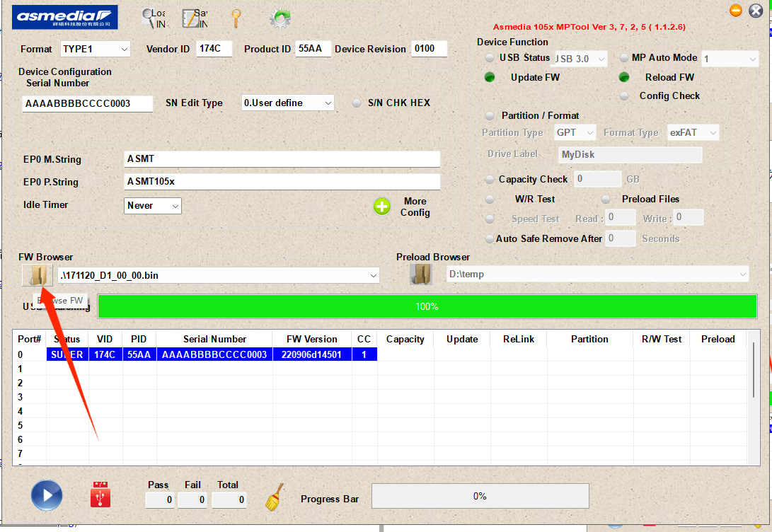Click the Pass counter field
The image size is (772, 532).
159,500
